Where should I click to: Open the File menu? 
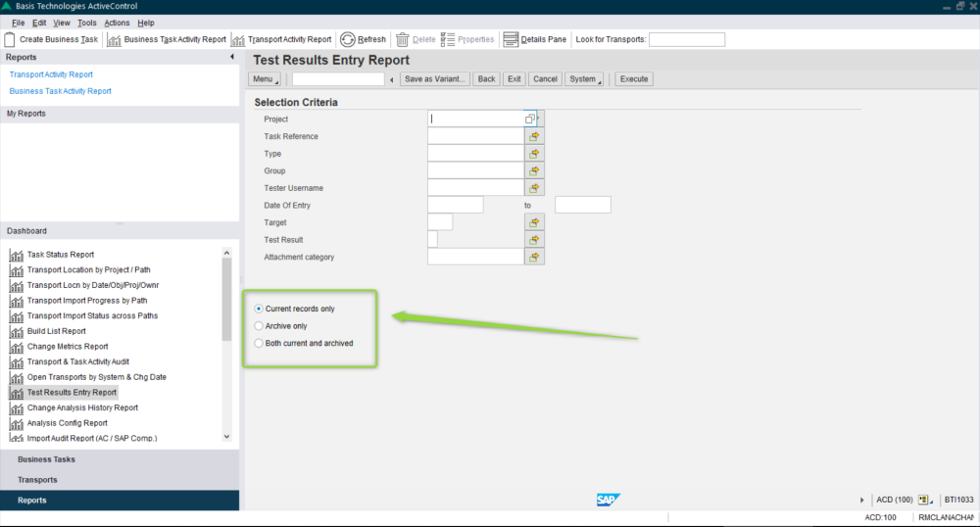tap(18, 23)
